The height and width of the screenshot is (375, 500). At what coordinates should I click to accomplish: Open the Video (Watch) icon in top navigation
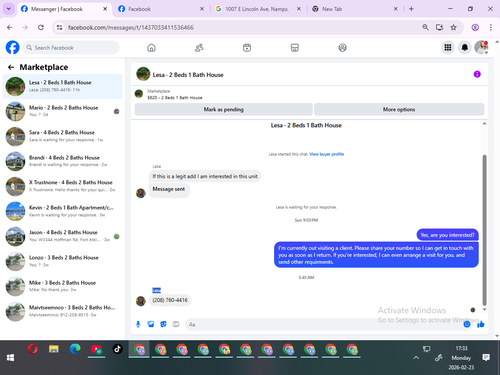pyautogui.click(x=247, y=48)
